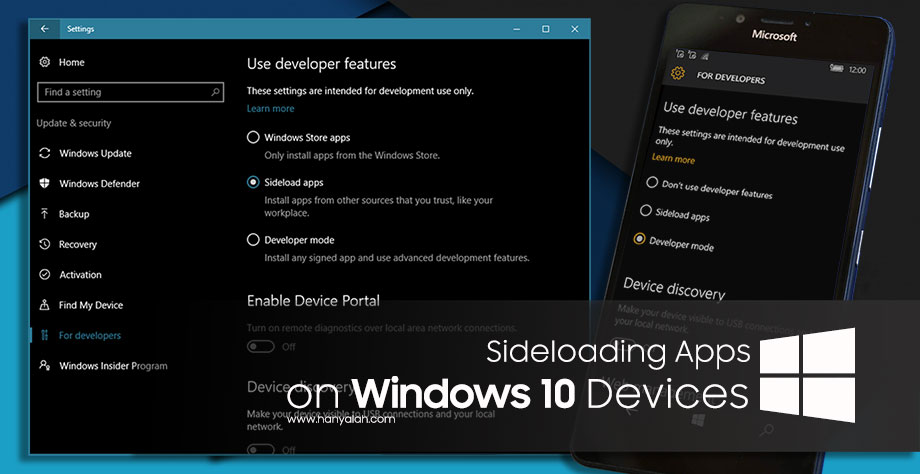
Task: Click the Backup upload arrow icon
Action: (45, 214)
